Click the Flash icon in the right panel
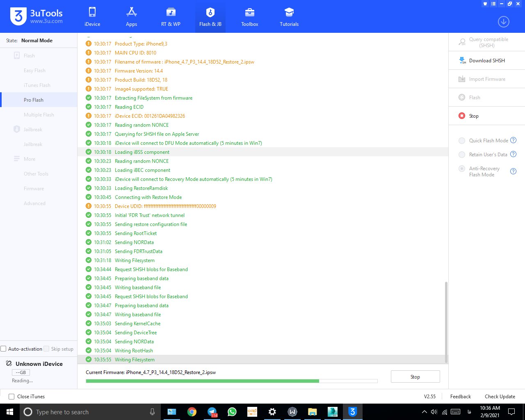The image size is (525, 420). click(462, 98)
